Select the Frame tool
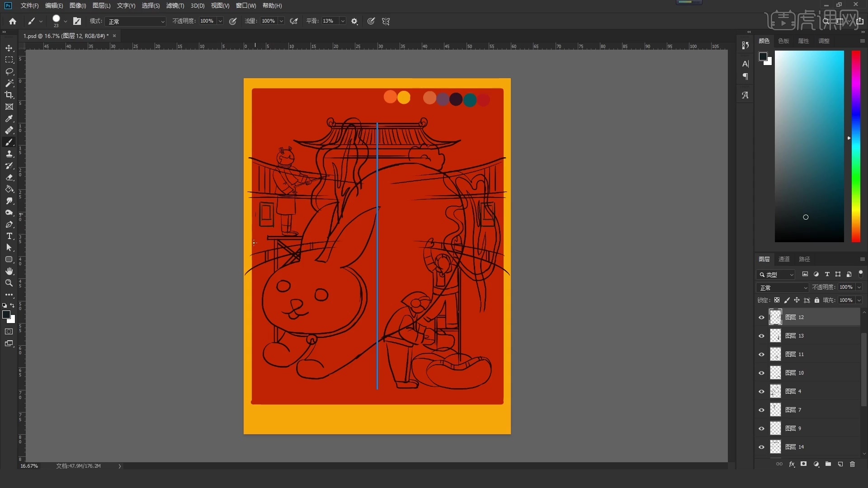 9,107
